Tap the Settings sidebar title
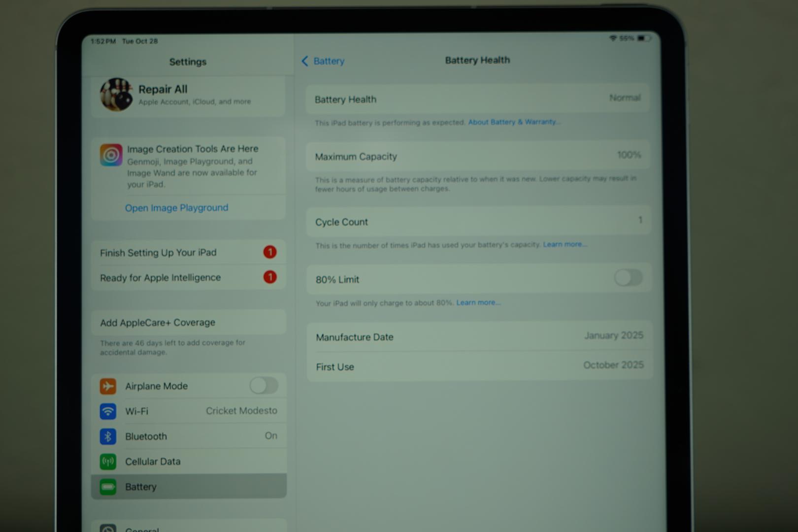This screenshot has width=798, height=532. (x=188, y=62)
